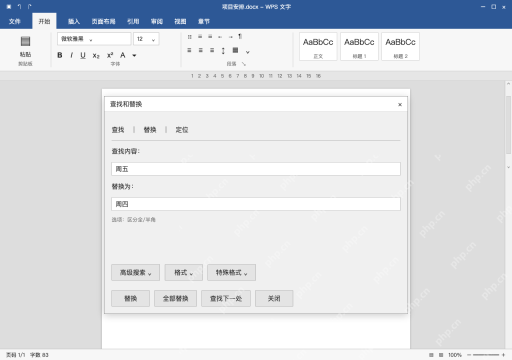Screen dimensions: 512x360
Task: Click the zoom in plus icon
Action: point(503,355)
